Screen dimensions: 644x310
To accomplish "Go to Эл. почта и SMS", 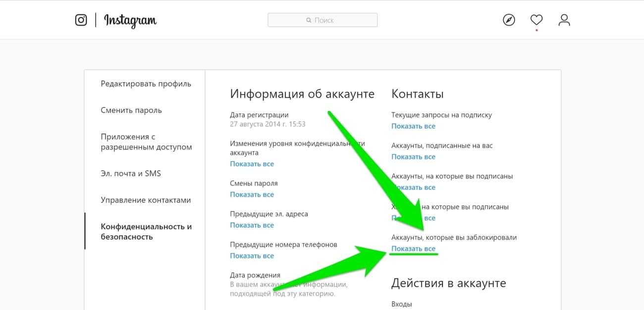I will (x=131, y=173).
